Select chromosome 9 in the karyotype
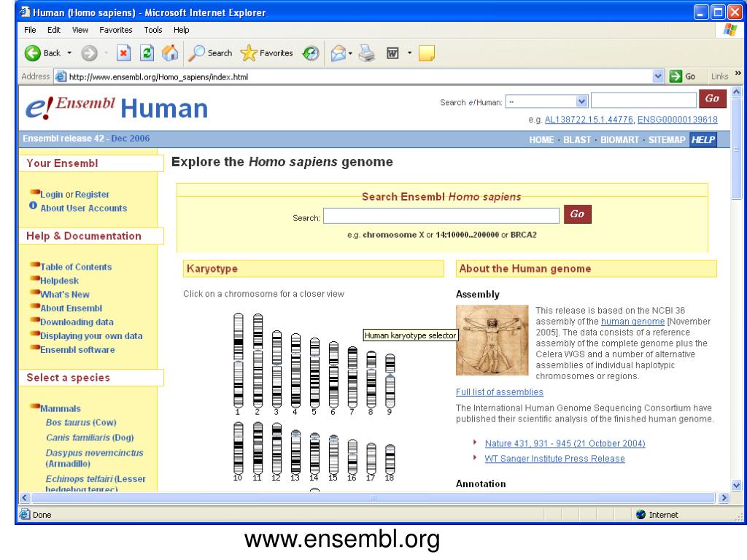This screenshot has width=747, height=560. [390, 381]
